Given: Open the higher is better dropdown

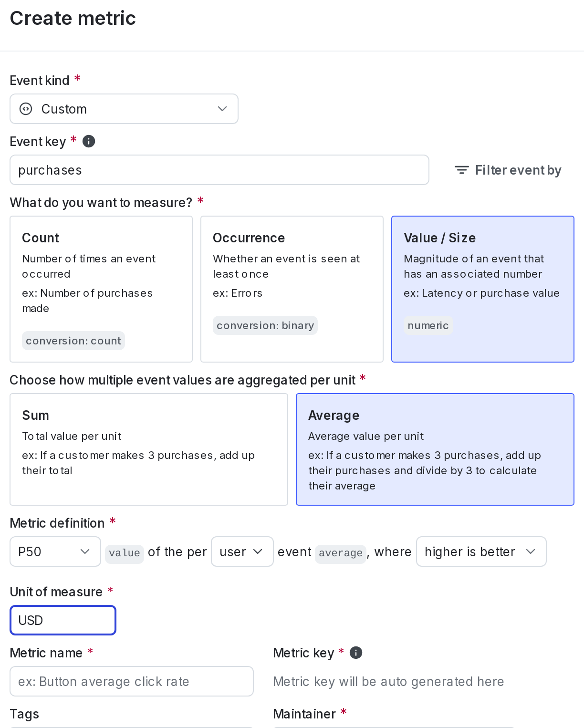Looking at the screenshot, I should (481, 551).
